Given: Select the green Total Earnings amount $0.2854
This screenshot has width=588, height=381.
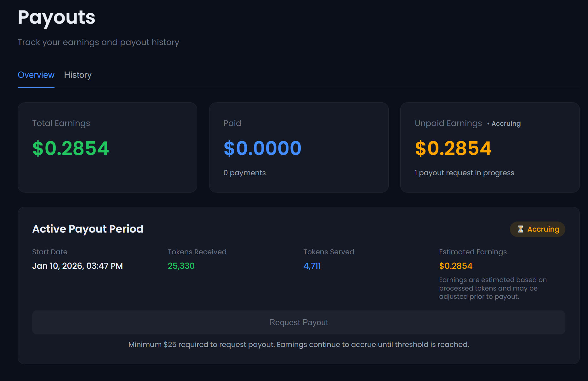Looking at the screenshot, I should tap(71, 148).
